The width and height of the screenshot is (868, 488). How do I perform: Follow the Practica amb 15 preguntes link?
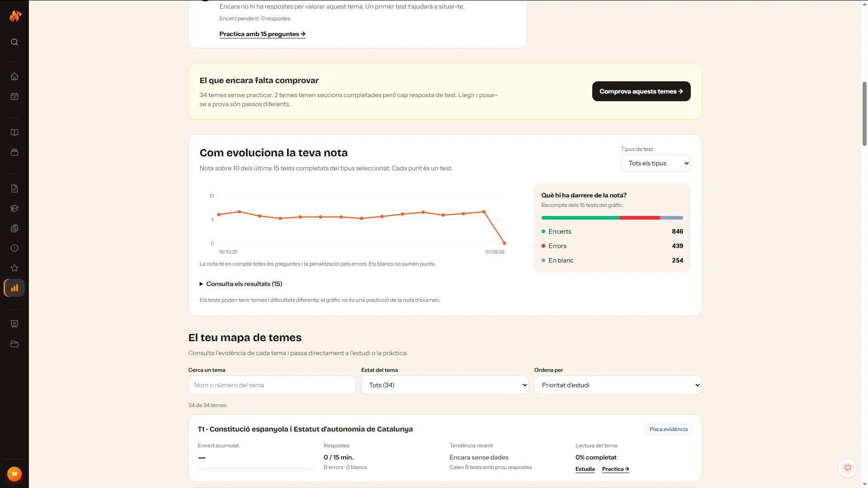click(262, 34)
